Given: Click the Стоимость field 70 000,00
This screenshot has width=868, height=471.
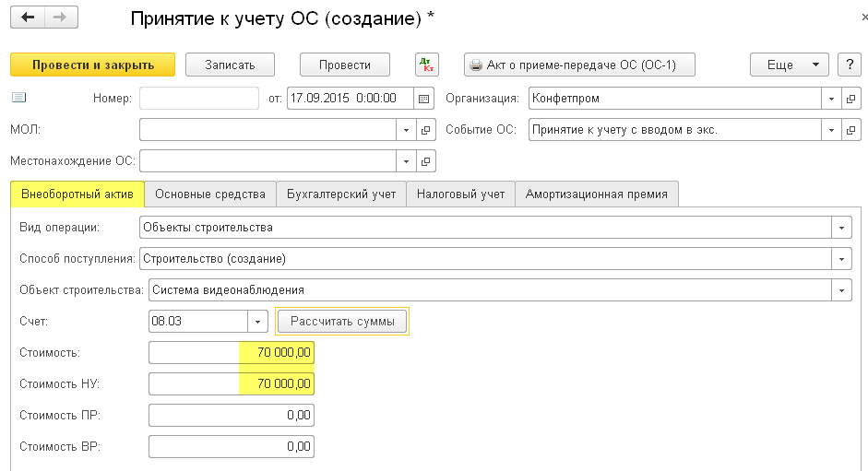Looking at the screenshot, I should click(232, 352).
